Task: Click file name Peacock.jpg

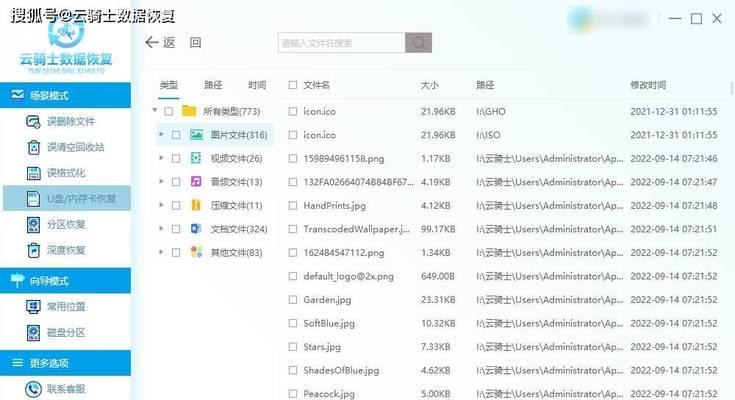Action: pos(329,394)
